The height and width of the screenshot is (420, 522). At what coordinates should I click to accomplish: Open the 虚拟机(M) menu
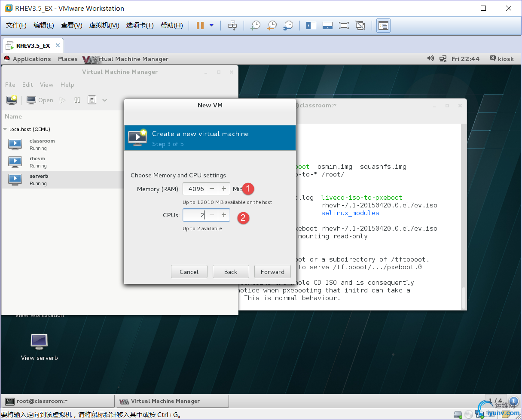tap(104, 25)
